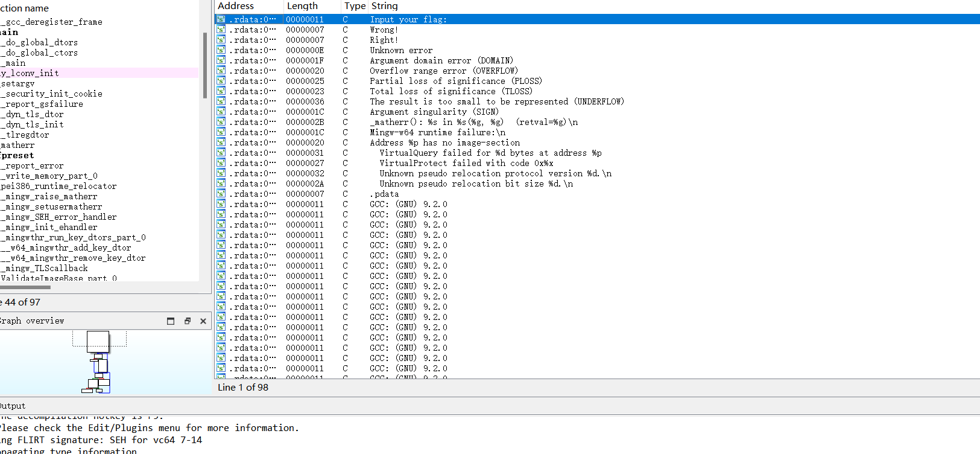Select function _do_global_ctors

coord(39,53)
